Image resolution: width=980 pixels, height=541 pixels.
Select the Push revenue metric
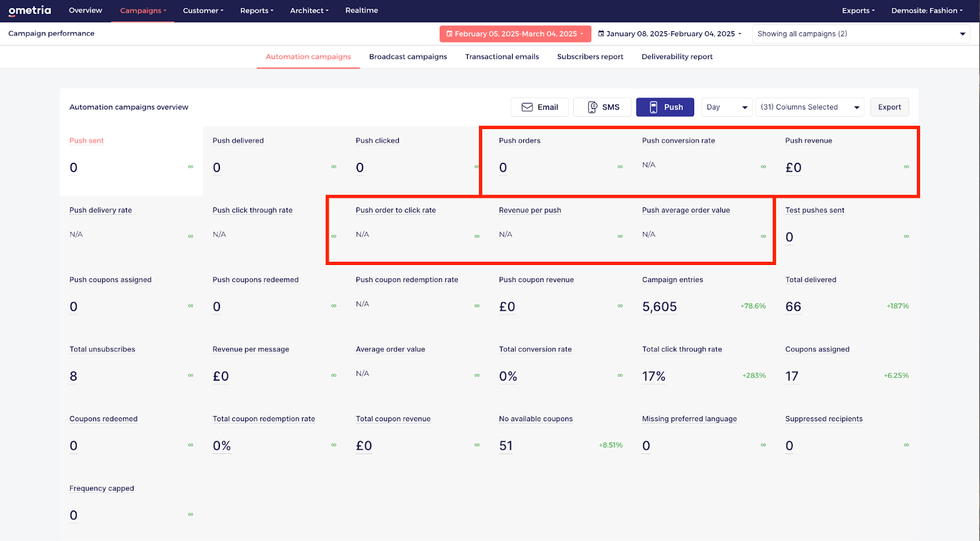[848, 161]
